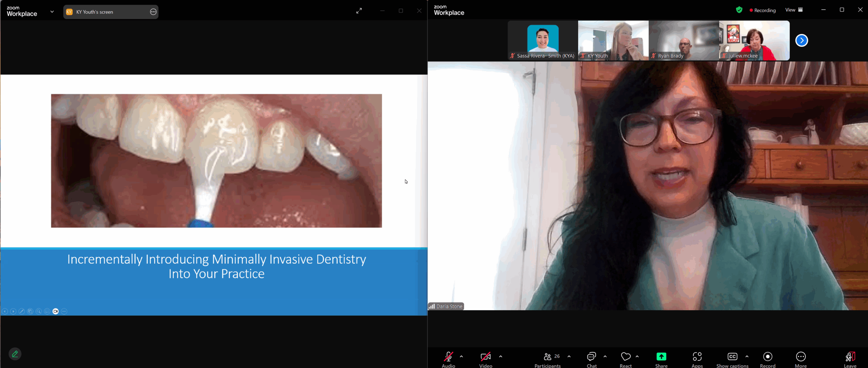Image resolution: width=868 pixels, height=368 pixels.
Task: Open the Apps icon
Action: click(697, 356)
